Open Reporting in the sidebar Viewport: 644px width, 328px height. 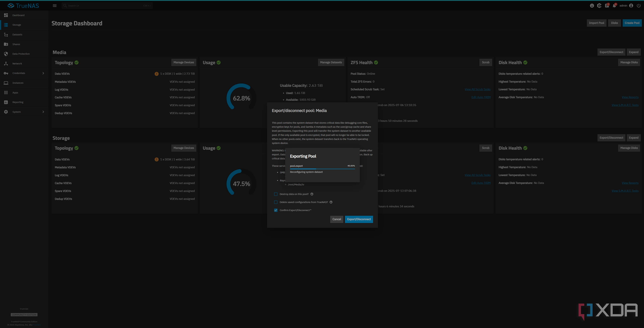point(24,102)
